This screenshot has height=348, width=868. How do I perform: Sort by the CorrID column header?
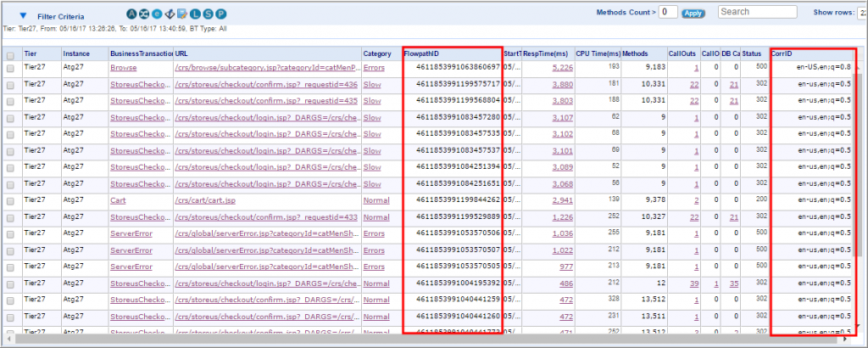811,53
